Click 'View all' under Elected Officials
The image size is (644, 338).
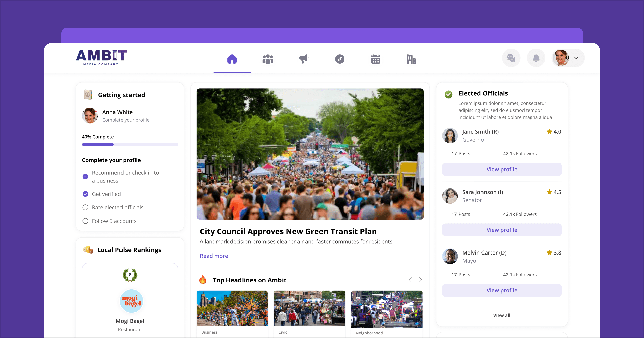[502, 315]
